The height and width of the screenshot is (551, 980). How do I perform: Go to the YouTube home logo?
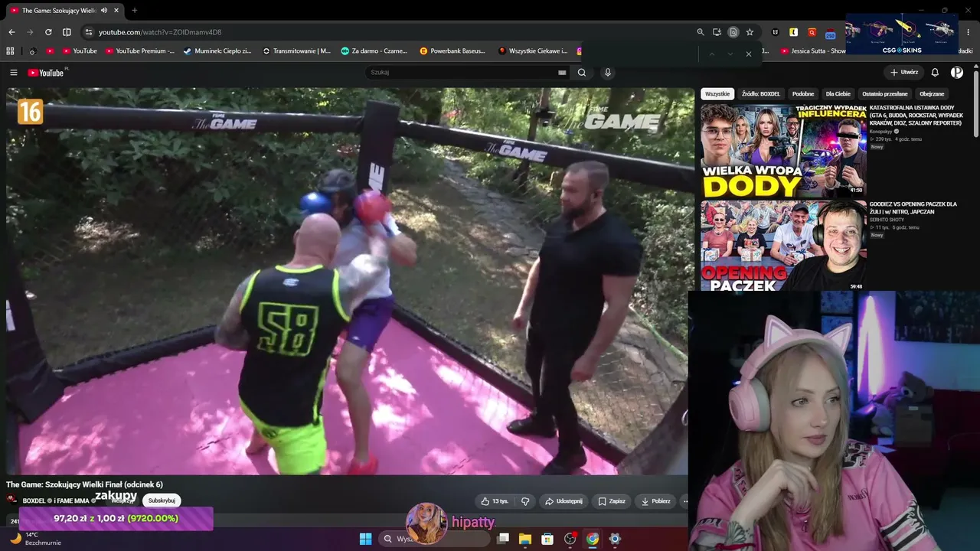(x=46, y=73)
